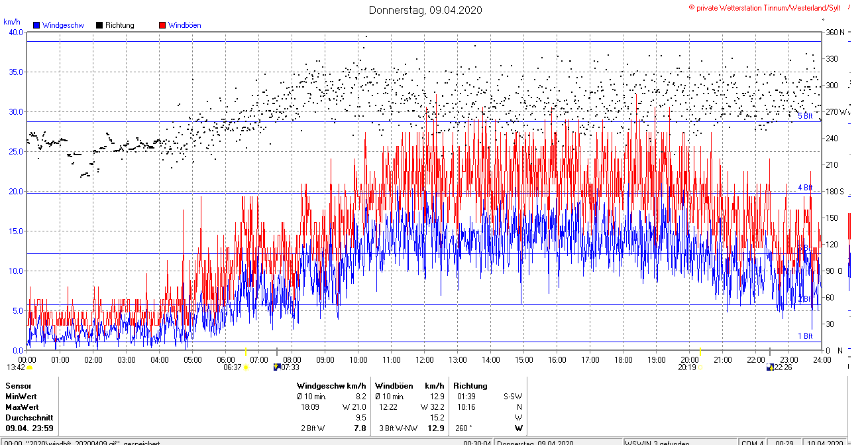This screenshot has height=445, width=868.
Task: Click the 2 Bft W table cell
Action: tap(313, 428)
